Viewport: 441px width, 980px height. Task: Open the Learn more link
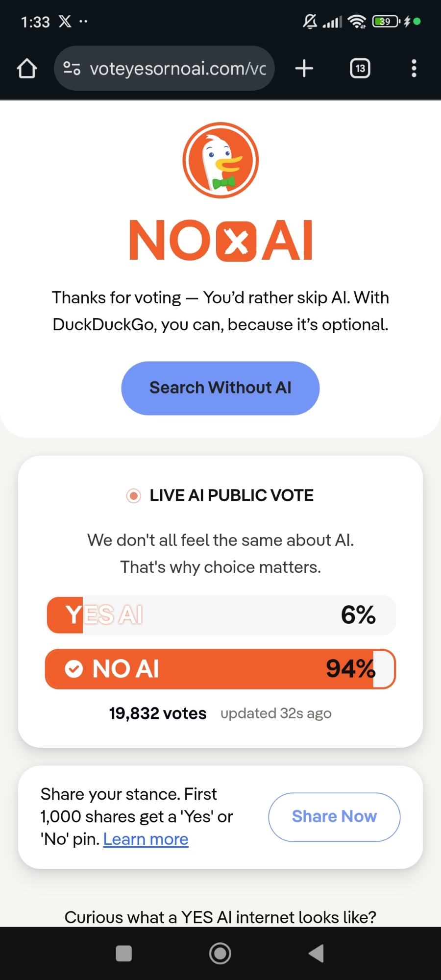pos(146,839)
